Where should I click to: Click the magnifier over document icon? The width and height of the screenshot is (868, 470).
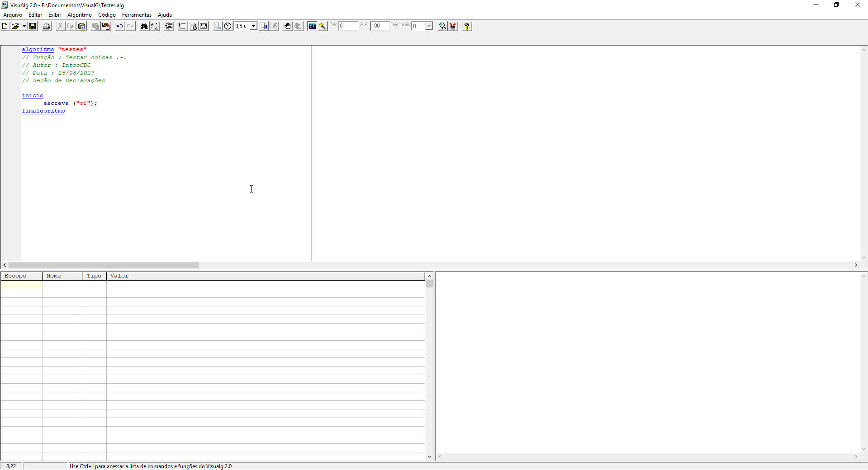442,26
